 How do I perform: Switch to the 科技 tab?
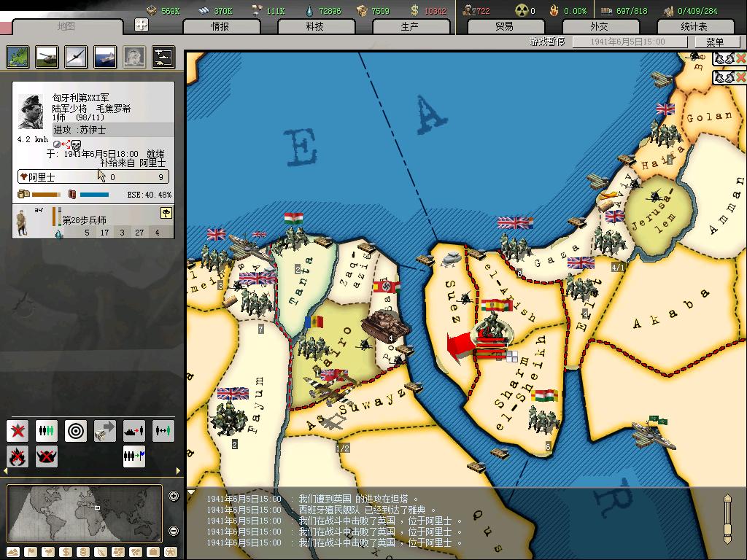pos(315,27)
